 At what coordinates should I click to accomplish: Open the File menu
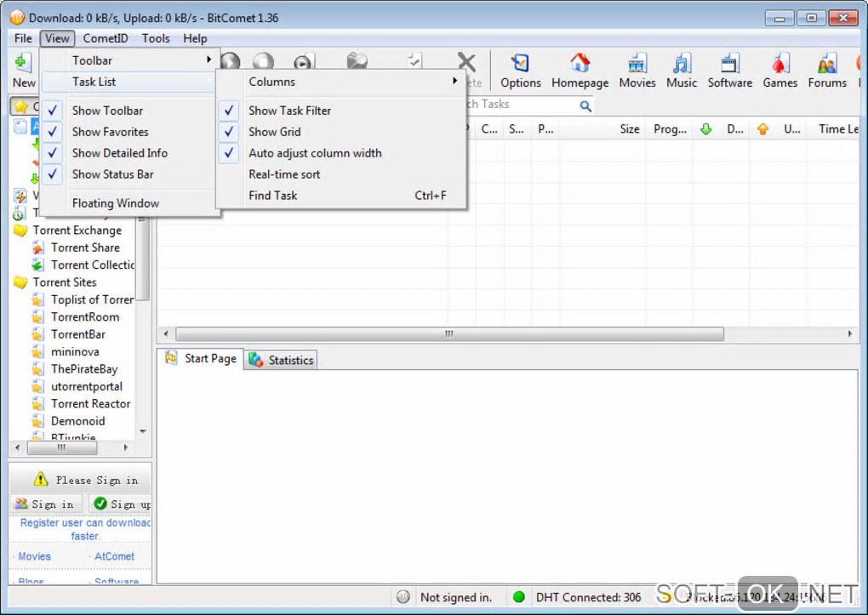point(23,38)
